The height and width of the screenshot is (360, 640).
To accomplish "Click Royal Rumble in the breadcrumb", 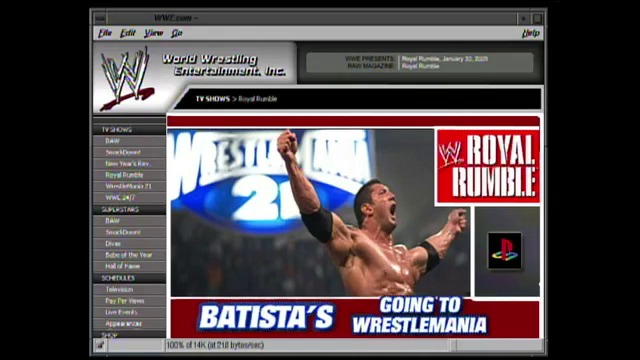I will point(258,99).
